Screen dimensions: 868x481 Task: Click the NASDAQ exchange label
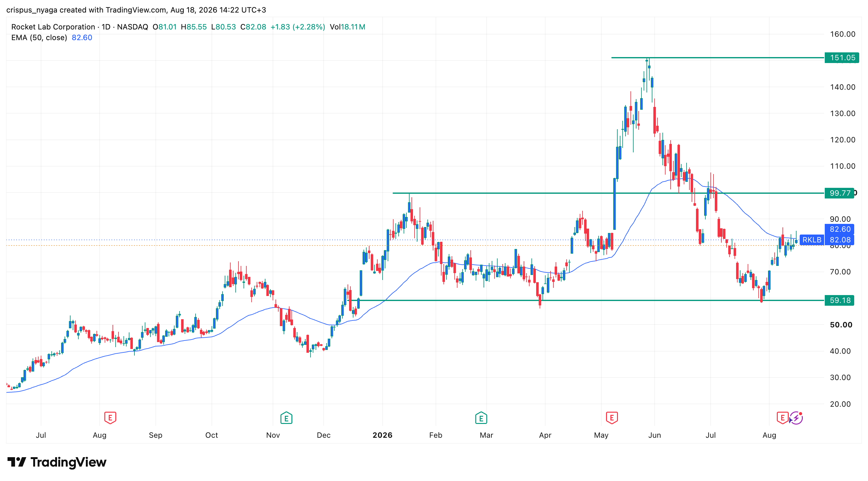pos(133,27)
